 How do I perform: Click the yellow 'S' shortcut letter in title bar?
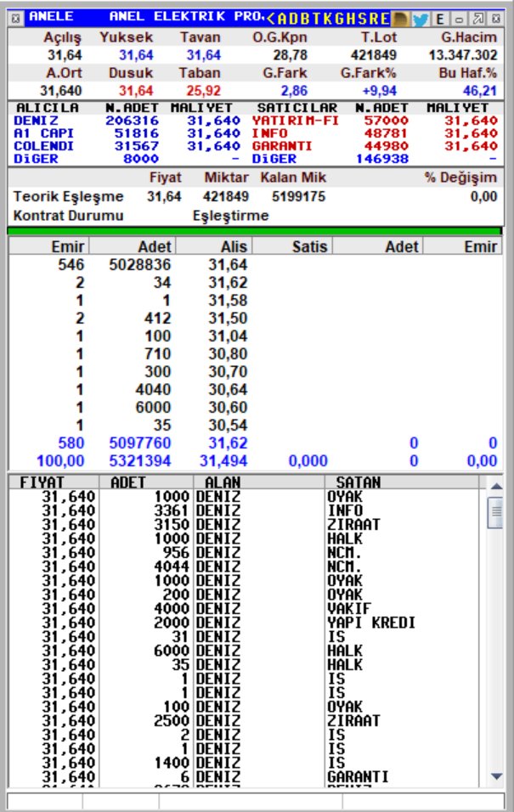point(361,20)
